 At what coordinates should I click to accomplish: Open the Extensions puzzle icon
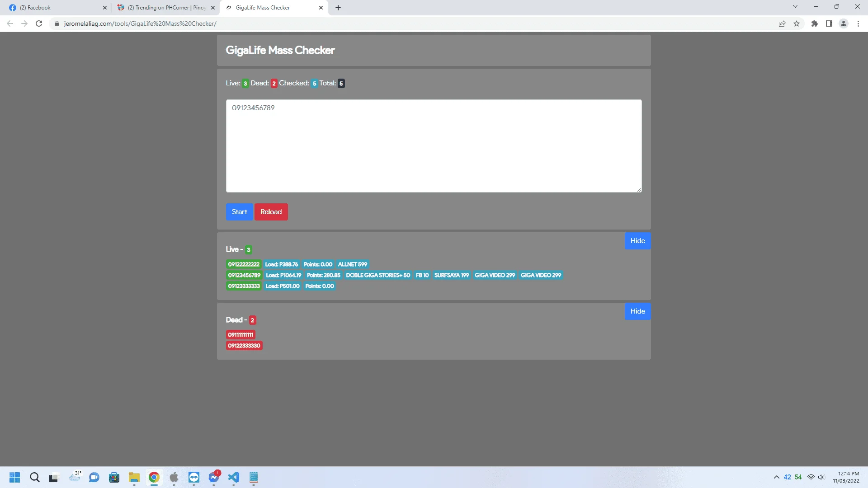point(815,23)
